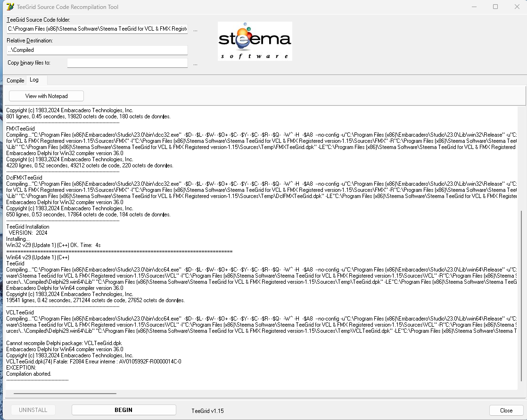Click 'Win32 v29 (Update 1) (C++) OK. Time: 4s' line
This screenshot has height=420, width=527.
(x=53, y=245)
